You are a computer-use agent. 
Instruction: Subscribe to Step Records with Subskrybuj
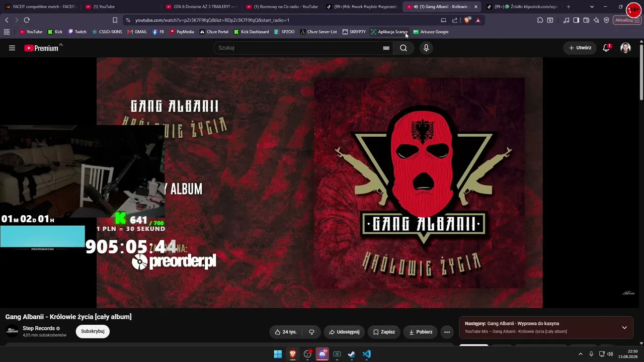pyautogui.click(x=93, y=331)
